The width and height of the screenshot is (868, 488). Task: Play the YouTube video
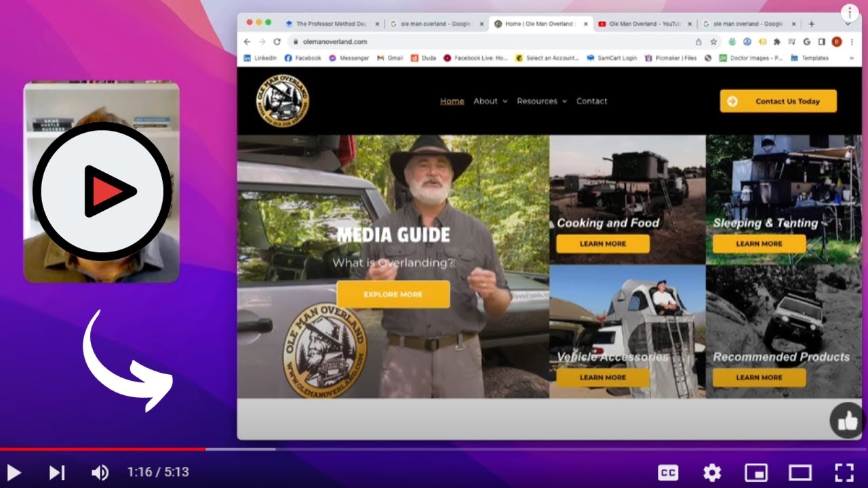tap(14, 472)
